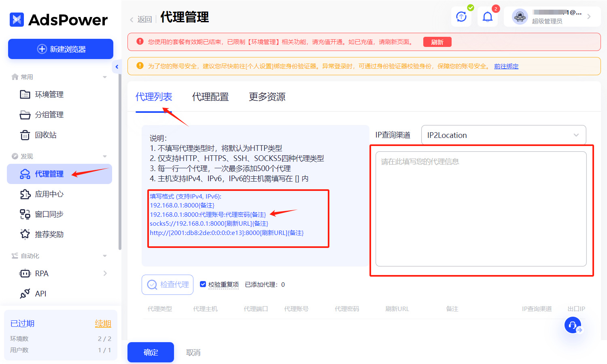Switch to the 更多资源 tab

[267, 97]
